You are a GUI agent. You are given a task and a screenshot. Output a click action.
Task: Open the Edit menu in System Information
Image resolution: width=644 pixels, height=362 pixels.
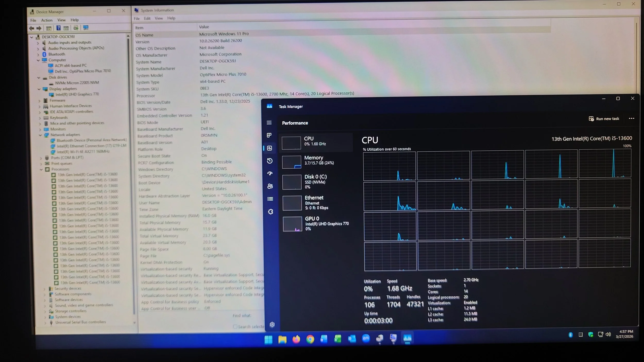click(x=147, y=18)
